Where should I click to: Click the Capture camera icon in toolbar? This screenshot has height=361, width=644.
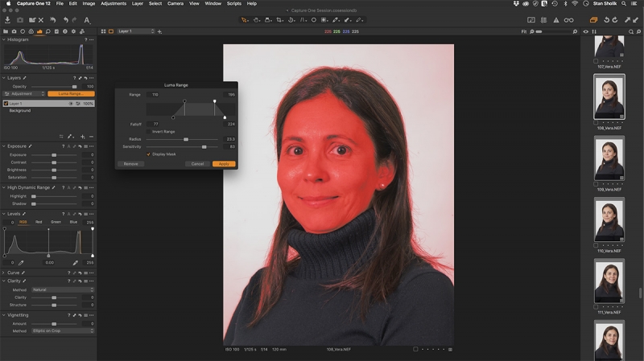[x=19, y=19]
